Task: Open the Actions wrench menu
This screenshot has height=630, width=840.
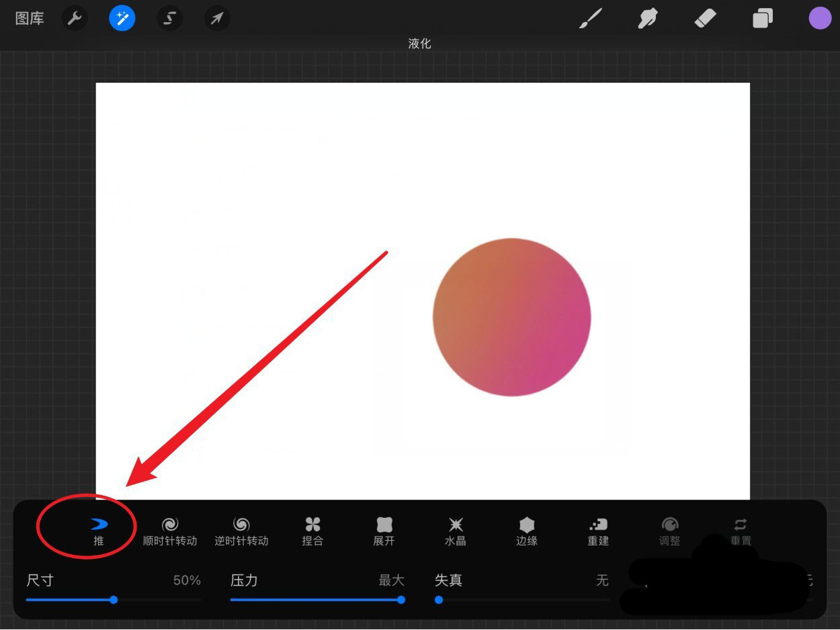Action: 75,18
